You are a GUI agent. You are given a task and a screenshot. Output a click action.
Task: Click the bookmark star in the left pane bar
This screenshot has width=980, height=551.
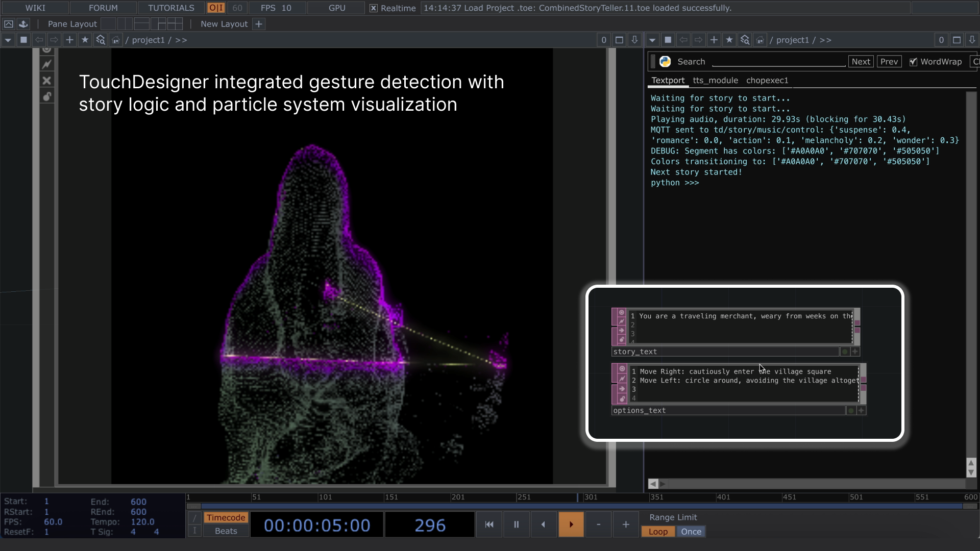click(x=85, y=40)
